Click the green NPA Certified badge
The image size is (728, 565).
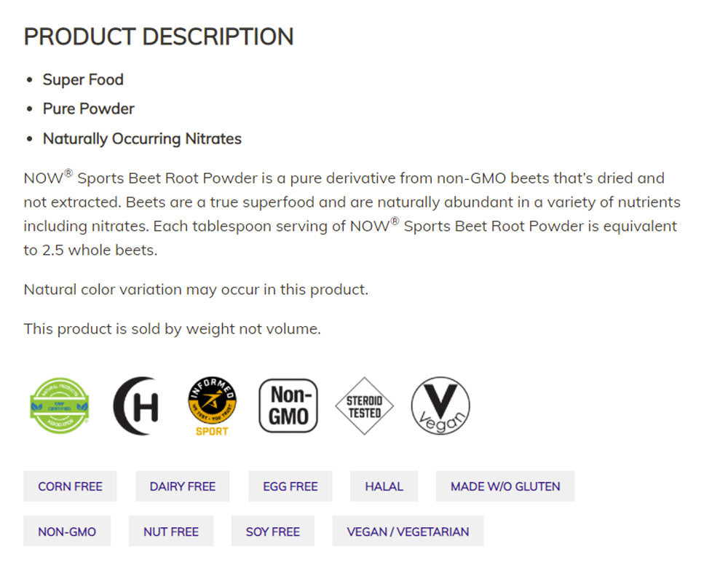click(x=59, y=406)
